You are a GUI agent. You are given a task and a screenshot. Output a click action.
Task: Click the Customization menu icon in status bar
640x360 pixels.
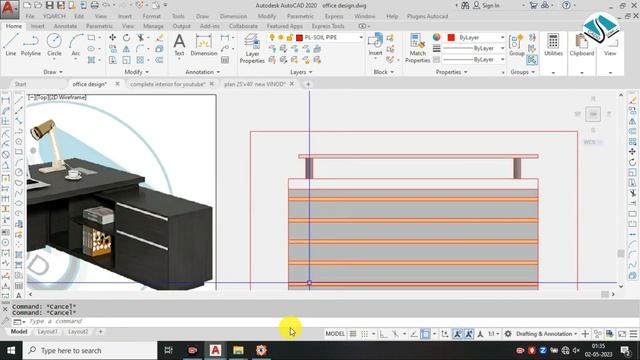633,334
